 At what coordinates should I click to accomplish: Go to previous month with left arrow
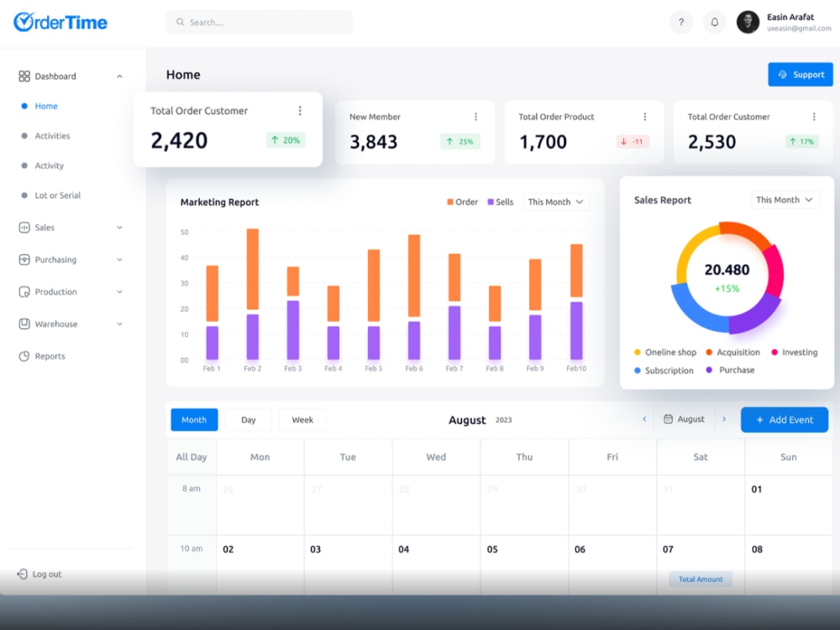click(x=644, y=419)
